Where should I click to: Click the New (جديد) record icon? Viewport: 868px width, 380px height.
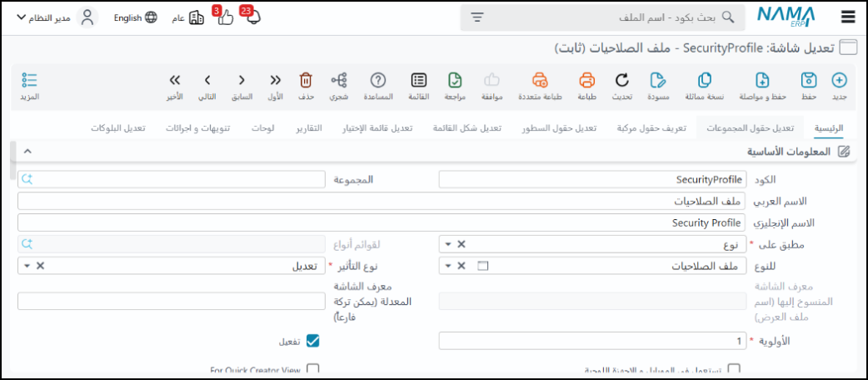point(840,81)
